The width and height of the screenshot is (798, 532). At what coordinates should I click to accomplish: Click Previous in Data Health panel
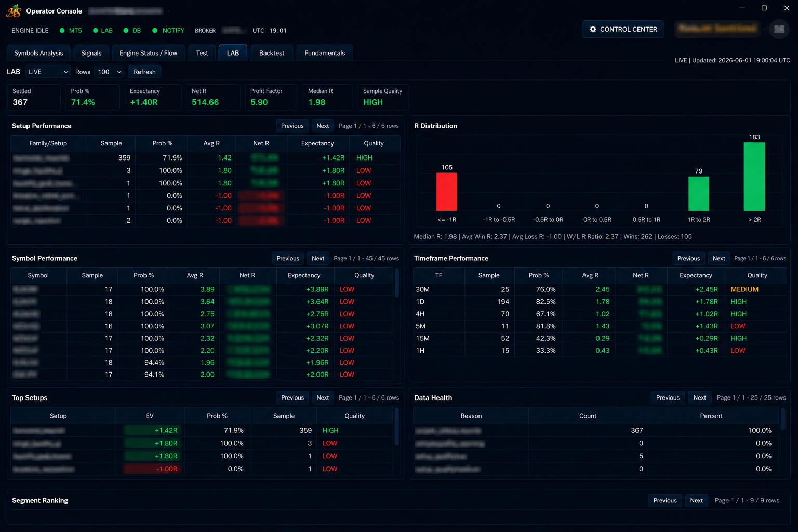click(668, 398)
